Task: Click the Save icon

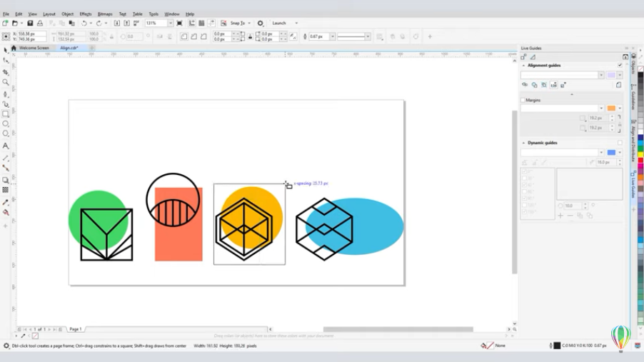Action: click(x=30, y=23)
